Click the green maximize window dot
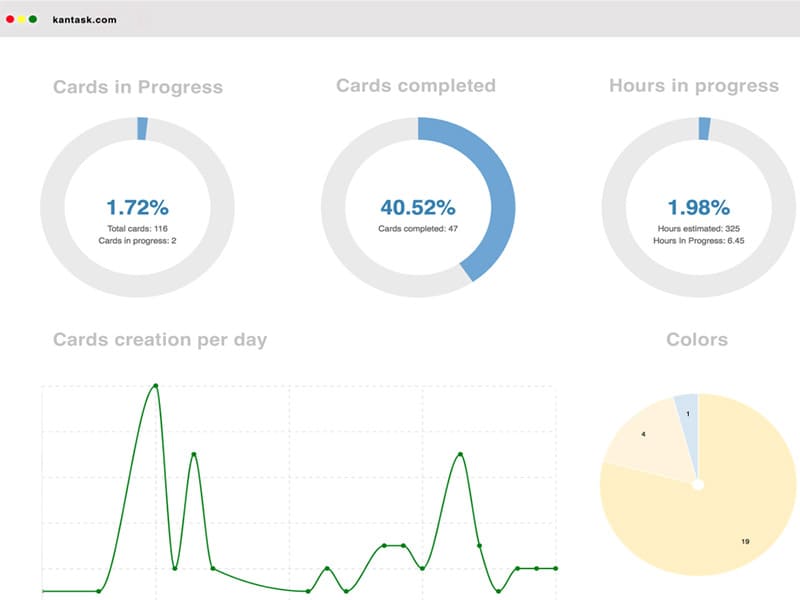 coord(33,19)
